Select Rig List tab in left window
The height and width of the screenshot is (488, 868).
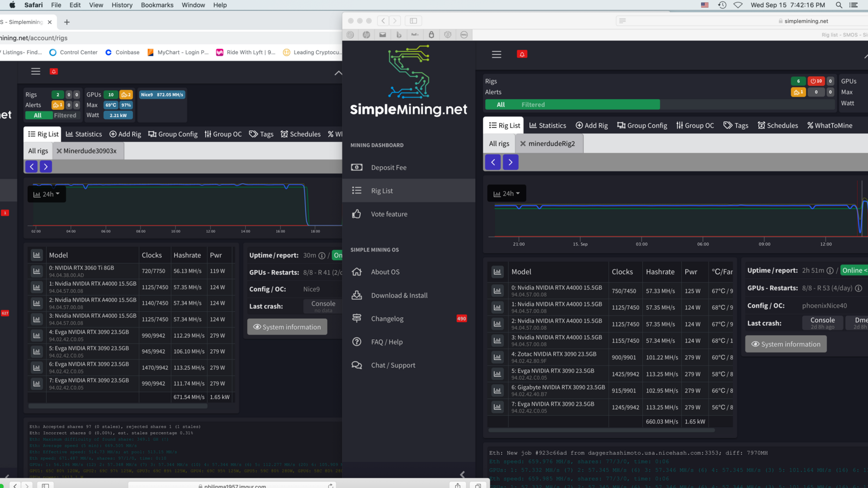coord(43,134)
